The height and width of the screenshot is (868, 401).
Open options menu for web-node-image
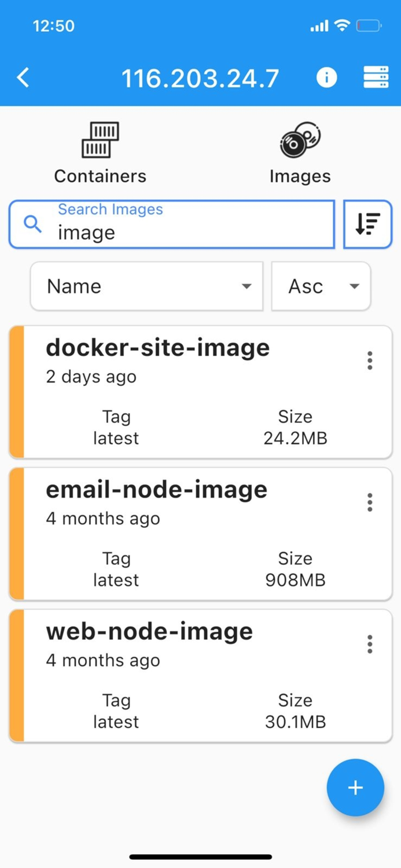pos(369,644)
